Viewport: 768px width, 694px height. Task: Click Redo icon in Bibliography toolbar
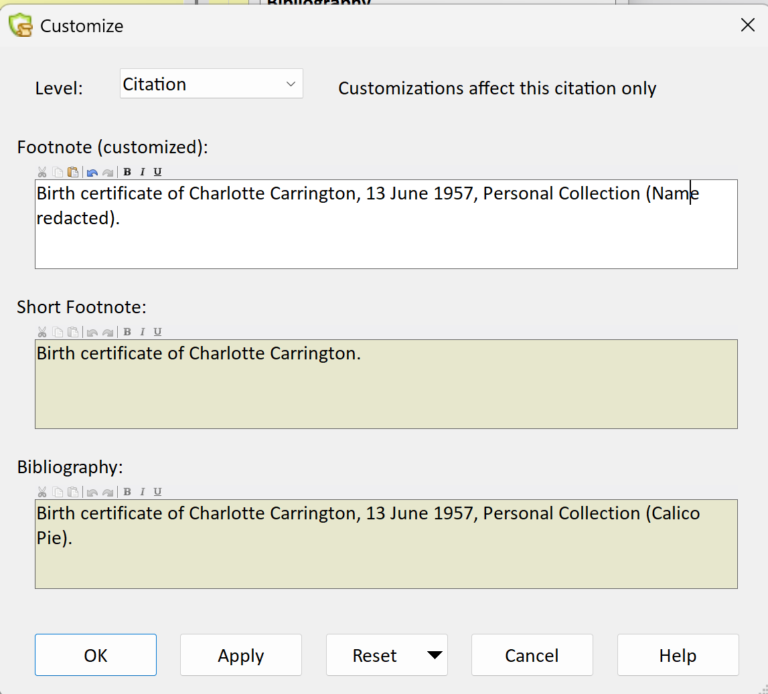tap(108, 492)
